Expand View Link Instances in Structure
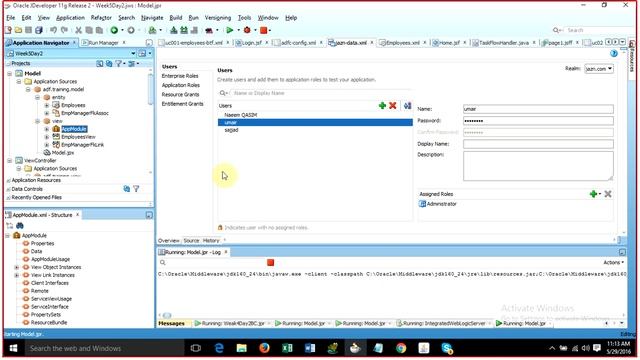640x360 pixels. tap(17, 275)
